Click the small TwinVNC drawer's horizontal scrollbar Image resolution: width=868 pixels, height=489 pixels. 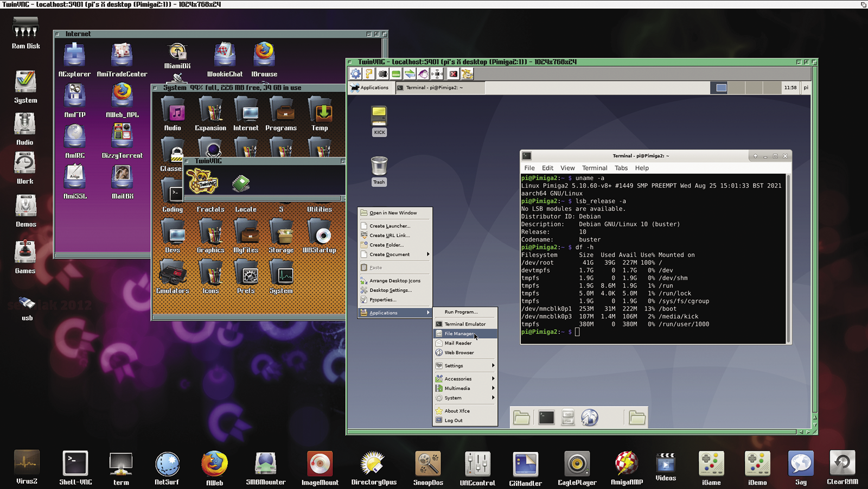click(263, 199)
